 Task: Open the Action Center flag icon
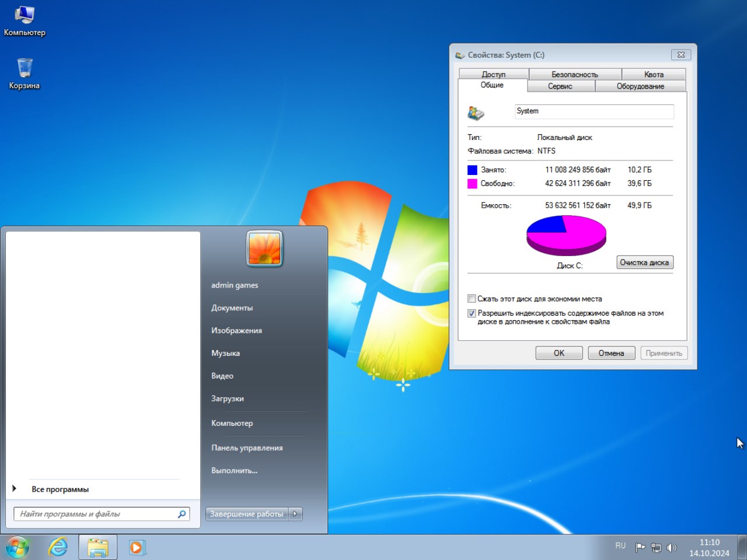click(x=640, y=547)
